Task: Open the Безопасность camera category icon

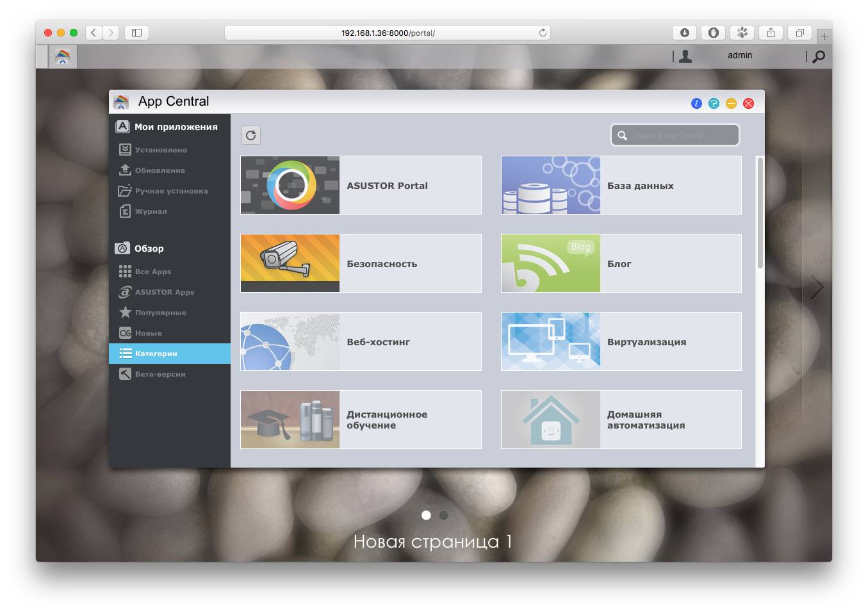Action: click(x=290, y=263)
